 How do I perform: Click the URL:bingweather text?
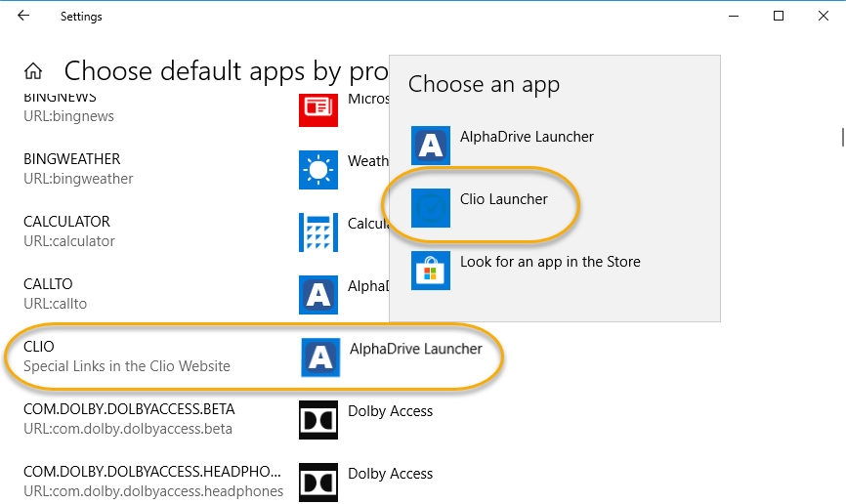coord(78,178)
